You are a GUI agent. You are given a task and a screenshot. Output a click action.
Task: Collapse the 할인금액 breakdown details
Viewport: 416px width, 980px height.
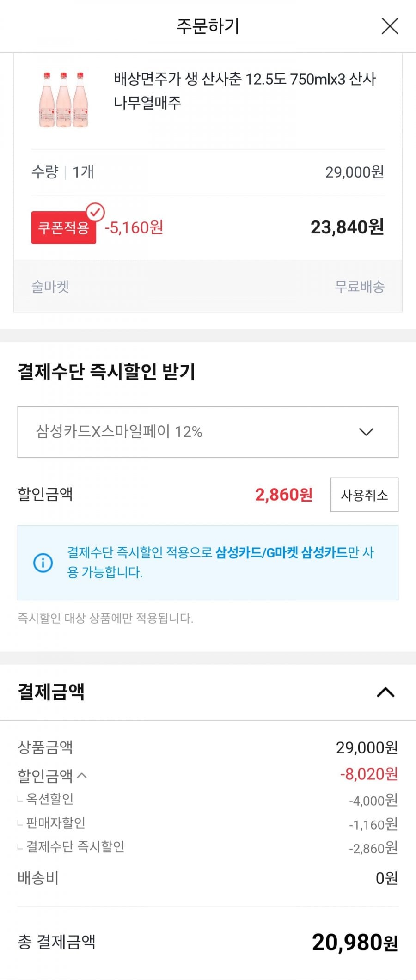82,775
